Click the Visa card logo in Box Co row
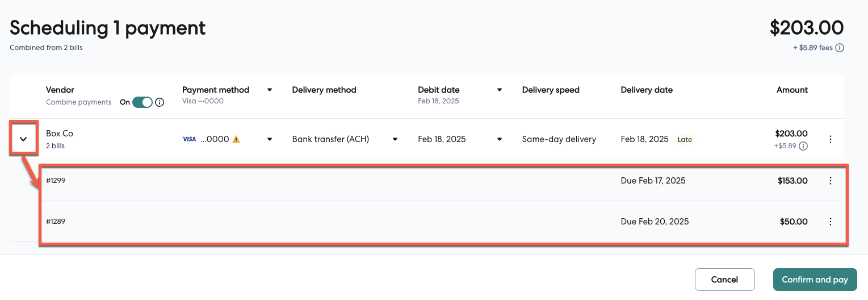Viewport: 868px width, 300px height. click(x=189, y=139)
